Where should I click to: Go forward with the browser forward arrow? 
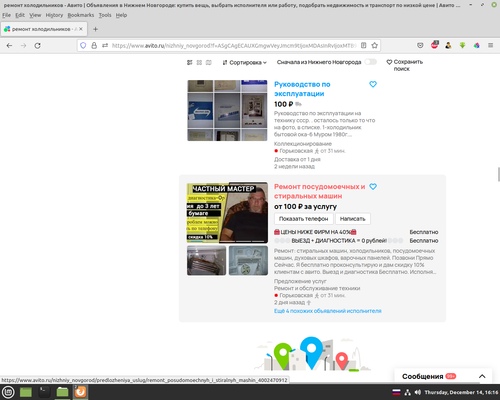pos(23,46)
